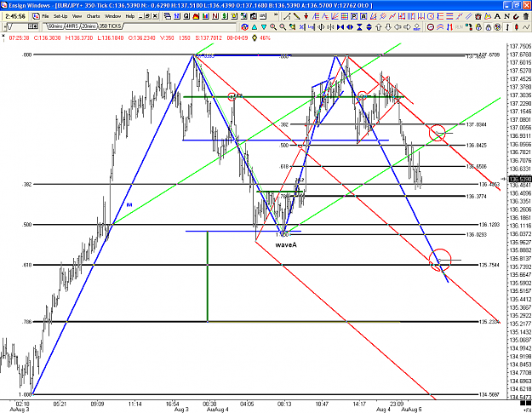This screenshot has width=532, height=413.
Task: Choose the grid square drawing tool
Action: pos(345,16)
